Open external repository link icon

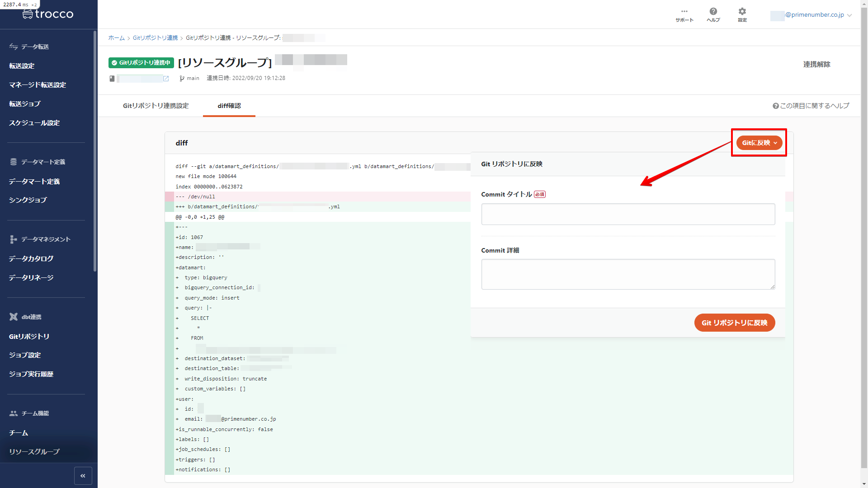click(166, 79)
